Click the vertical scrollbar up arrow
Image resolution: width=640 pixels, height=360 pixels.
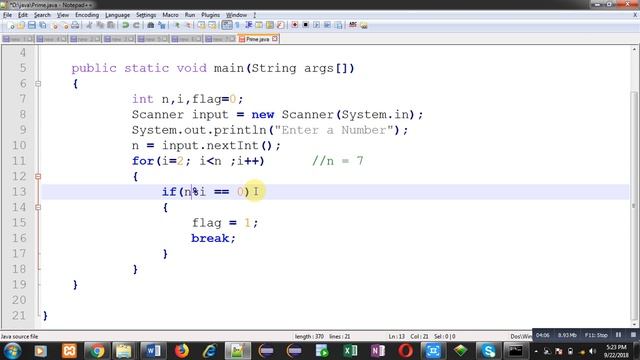coord(635,49)
